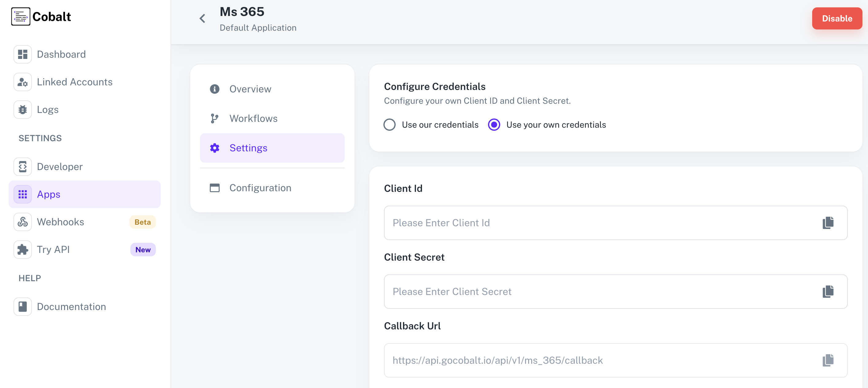This screenshot has height=388, width=868.
Task: Click the Logs bug icon
Action: (22, 109)
